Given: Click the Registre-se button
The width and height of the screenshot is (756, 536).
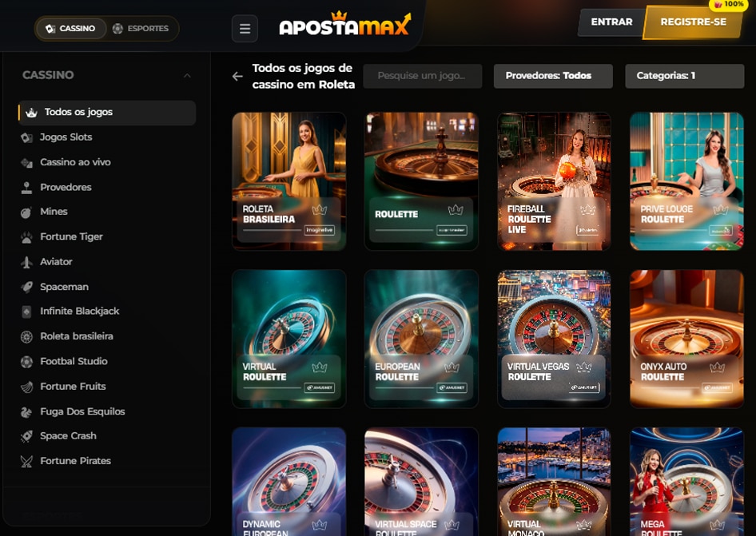Looking at the screenshot, I should (x=694, y=22).
